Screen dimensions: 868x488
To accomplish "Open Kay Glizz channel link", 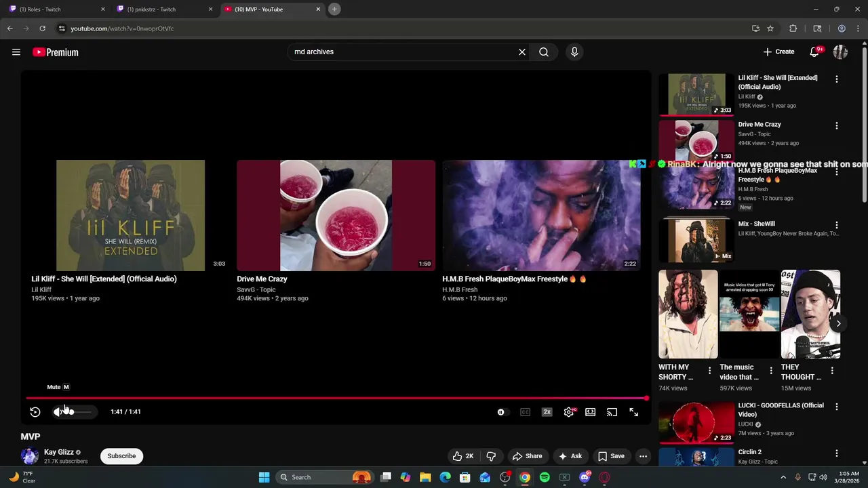I will point(59,452).
